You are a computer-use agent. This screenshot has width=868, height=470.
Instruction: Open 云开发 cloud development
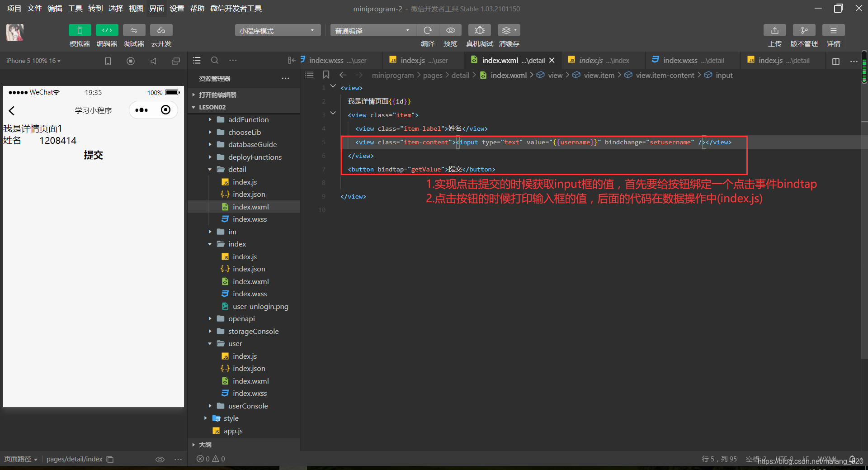(161, 30)
